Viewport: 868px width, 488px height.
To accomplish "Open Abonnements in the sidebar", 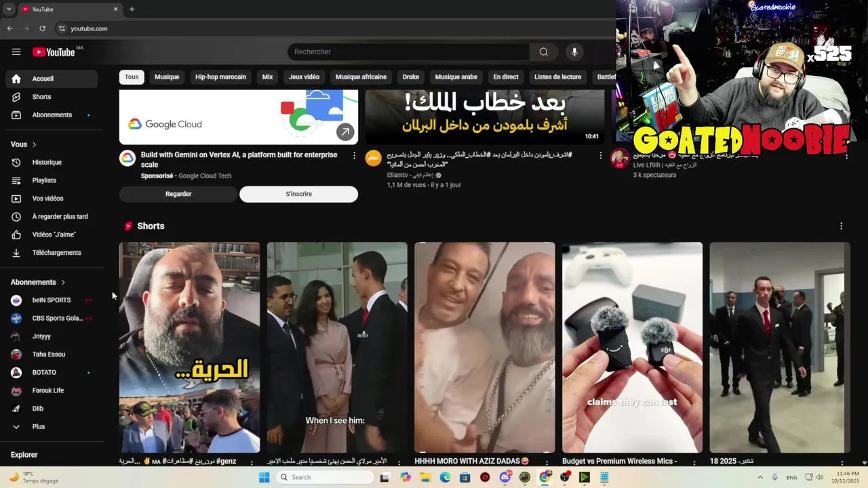I will tap(52, 115).
